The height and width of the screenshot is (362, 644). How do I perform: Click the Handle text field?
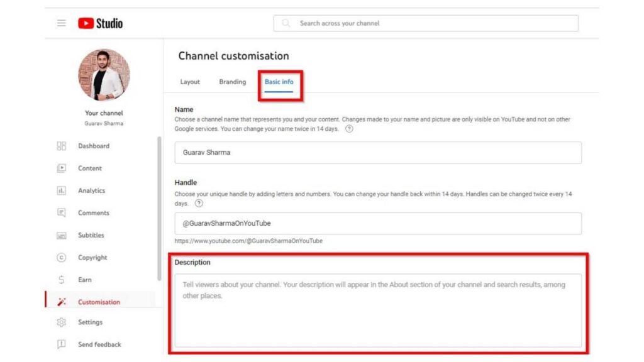pyautogui.click(x=377, y=223)
